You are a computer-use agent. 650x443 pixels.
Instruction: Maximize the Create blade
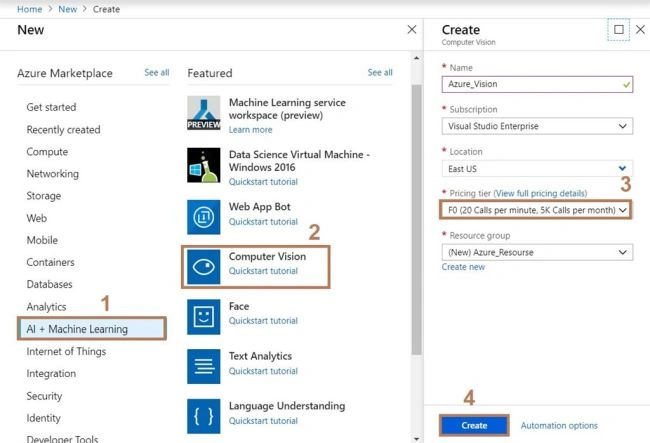[x=618, y=29]
